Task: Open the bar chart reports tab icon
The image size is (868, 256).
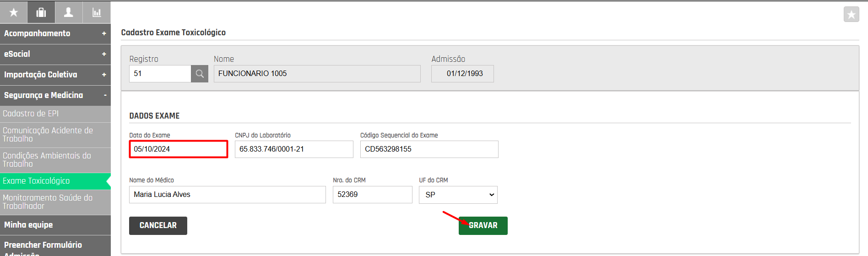Action: [x=97, y=12]
